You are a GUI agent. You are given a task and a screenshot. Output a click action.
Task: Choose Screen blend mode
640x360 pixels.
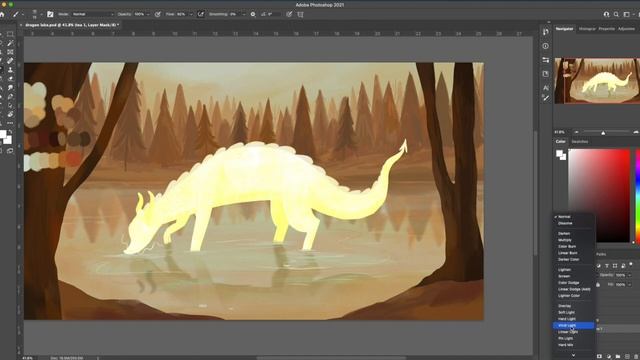tap(564, 276)
